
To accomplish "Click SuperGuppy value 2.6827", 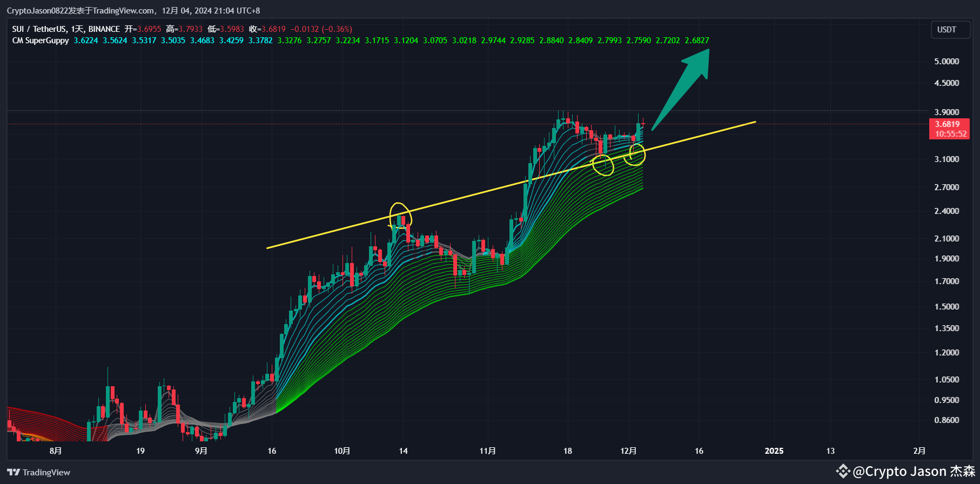I will pyautogui.click(x=697, y=41).
